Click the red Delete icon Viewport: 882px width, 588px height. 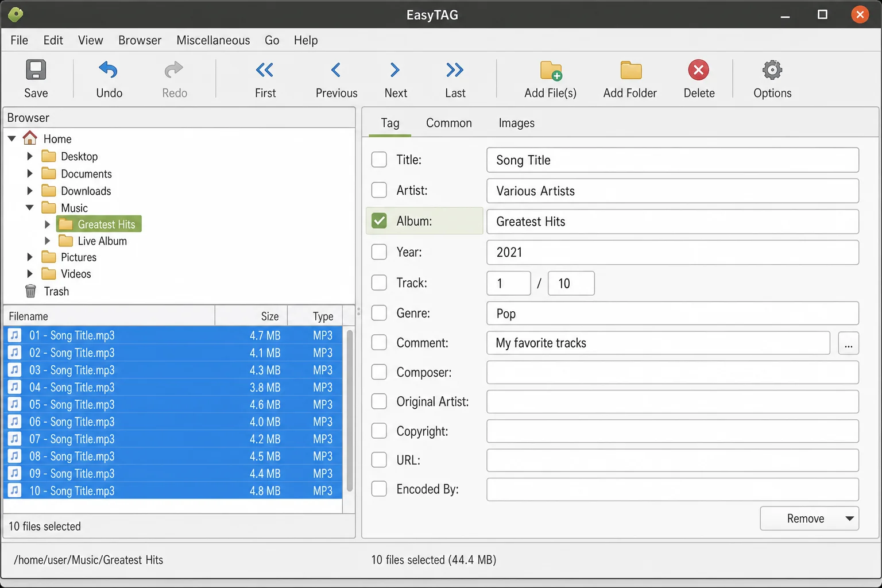click(x=699, y=70)
